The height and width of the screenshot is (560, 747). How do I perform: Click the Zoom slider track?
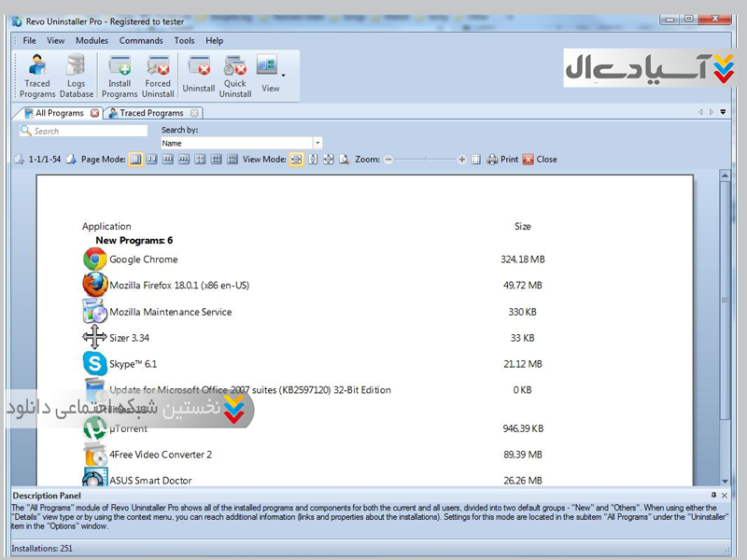(x=425, y=160)
